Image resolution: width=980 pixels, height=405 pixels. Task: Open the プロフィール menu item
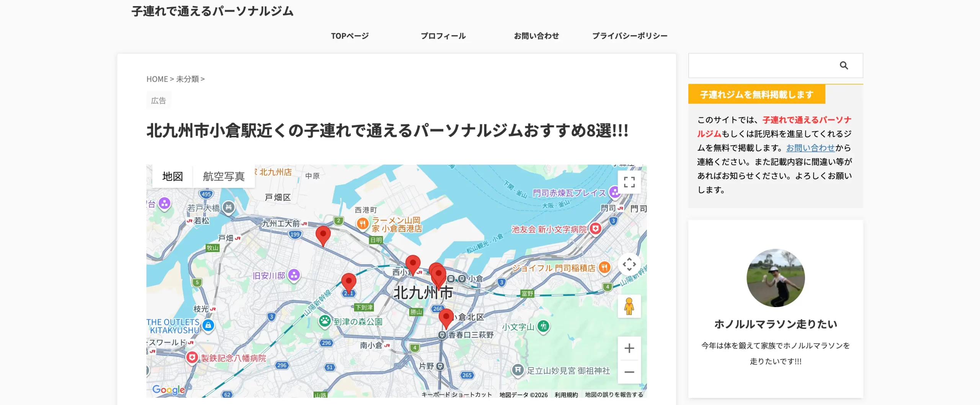click(443, 36)
